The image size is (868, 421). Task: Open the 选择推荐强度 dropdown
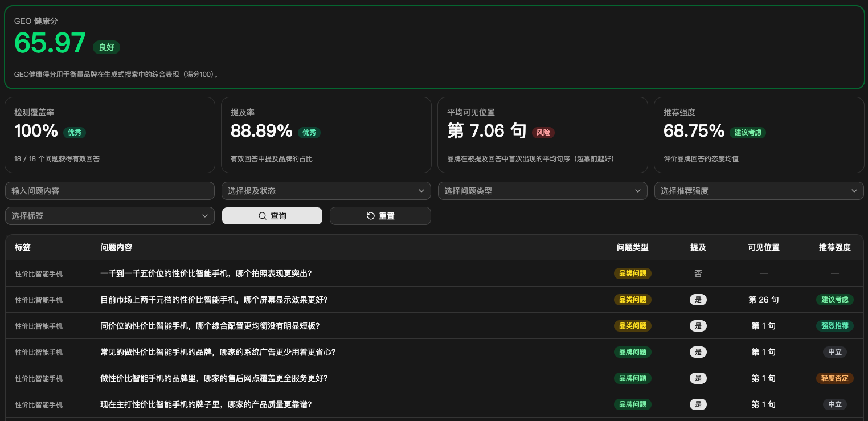point(759,191)
